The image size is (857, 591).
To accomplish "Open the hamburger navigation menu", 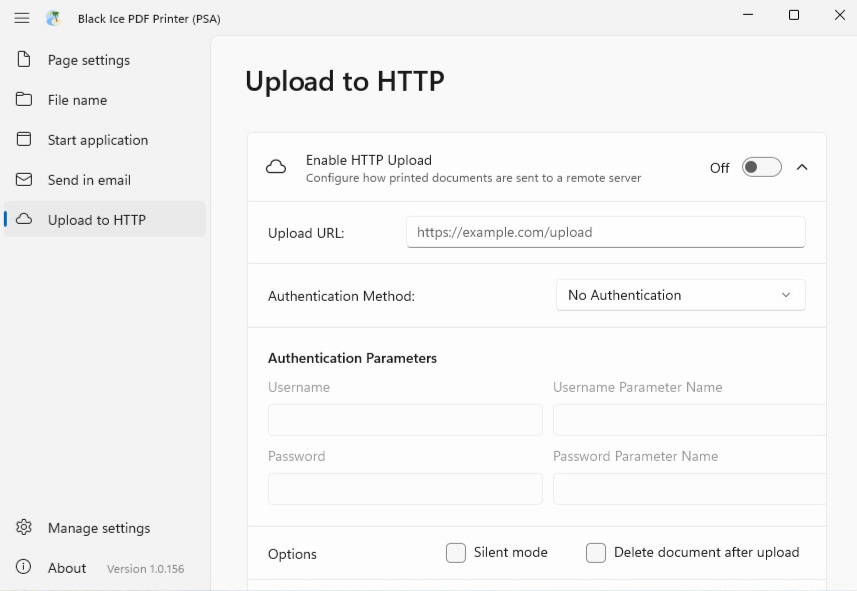I will (x=22, y=18).
